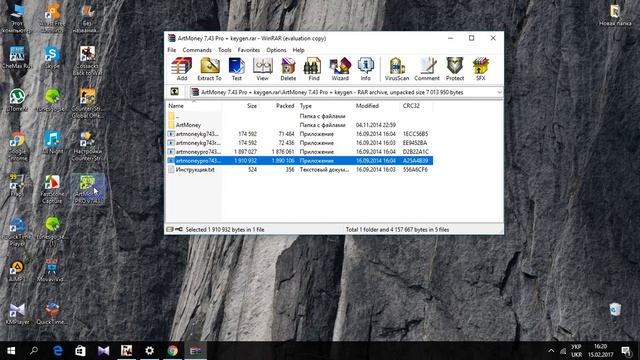Image resolution: width=640 pixels, height=360 pixels.
Task: Open the Favorites menu
Action: pos(249,50)
